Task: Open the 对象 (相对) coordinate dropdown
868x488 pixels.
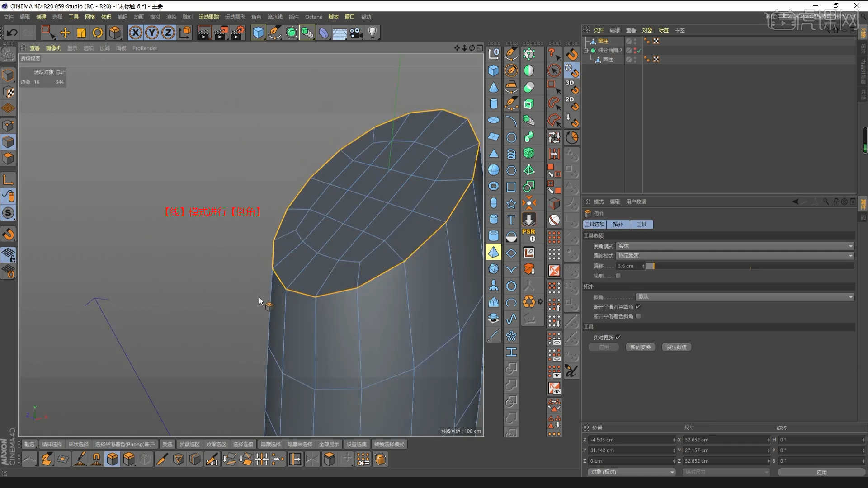Action: pyautogui.click(x=632, y=472)
